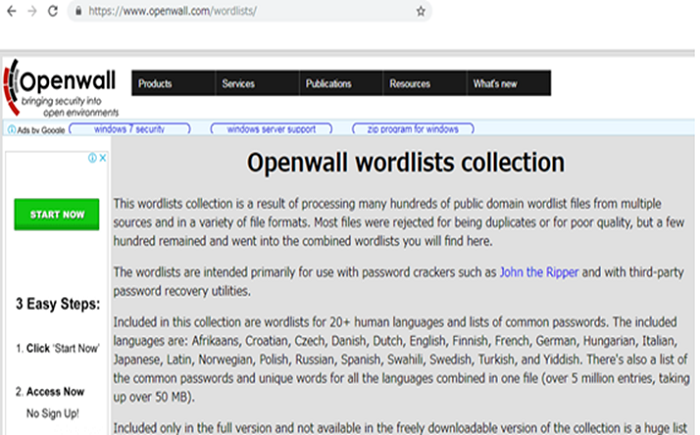Click the 'Openwall wordlists collection' heading
This screenshot has width=700, height=435.
406,162
